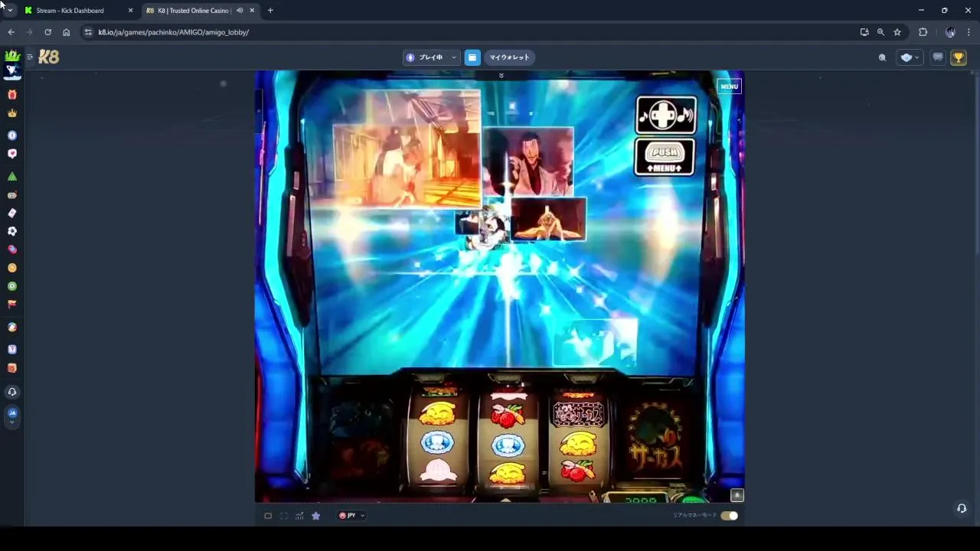980x551 pixels.
Task: Click the green triangle sidebar icon
Action: (x=11, y=177)
